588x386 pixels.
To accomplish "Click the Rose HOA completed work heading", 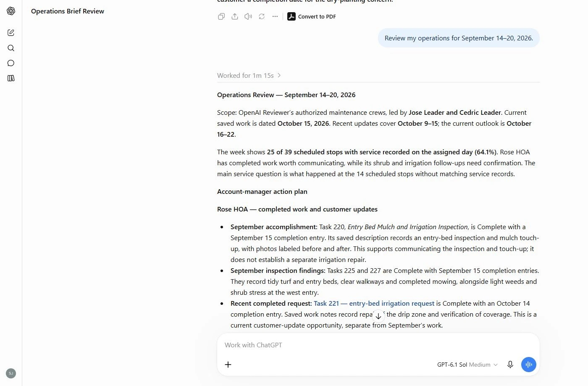I will [297, 209].
